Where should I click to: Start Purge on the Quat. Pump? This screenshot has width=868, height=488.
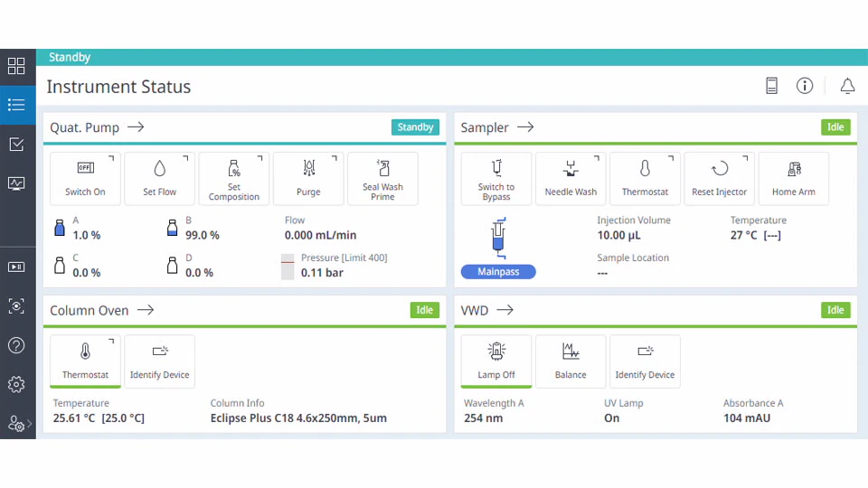pyautogui.click(x=308, y=179)
